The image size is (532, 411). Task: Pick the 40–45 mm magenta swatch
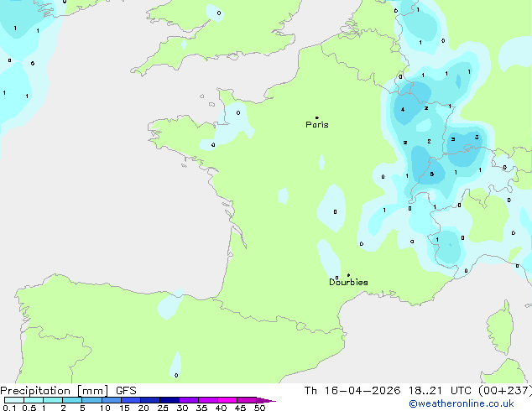227,400
